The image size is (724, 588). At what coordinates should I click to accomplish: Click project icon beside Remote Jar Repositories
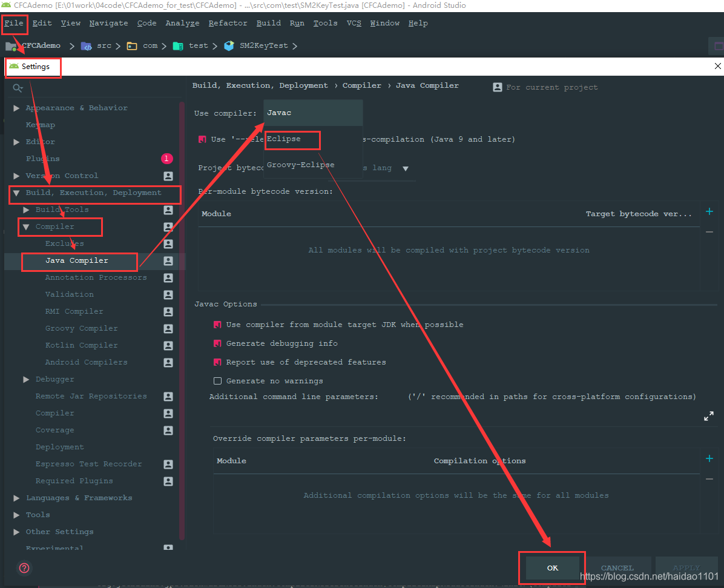pos(168,396)
